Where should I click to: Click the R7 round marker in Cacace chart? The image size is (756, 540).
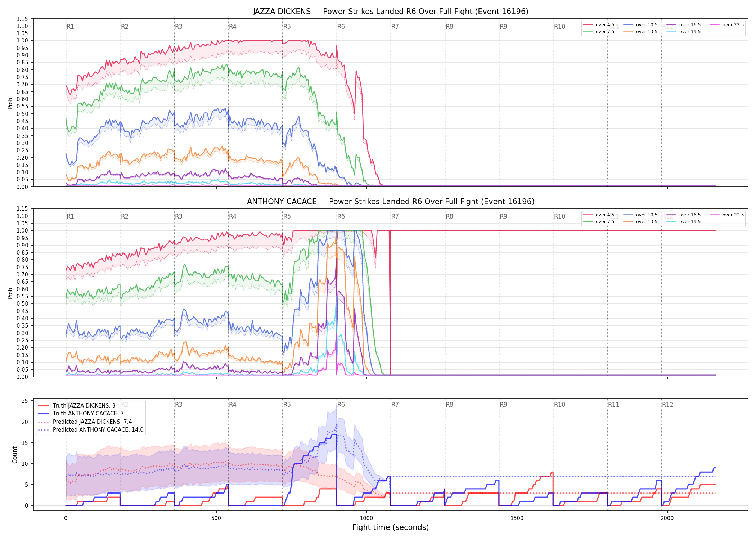pyautogui.click(x=395, y=216)
